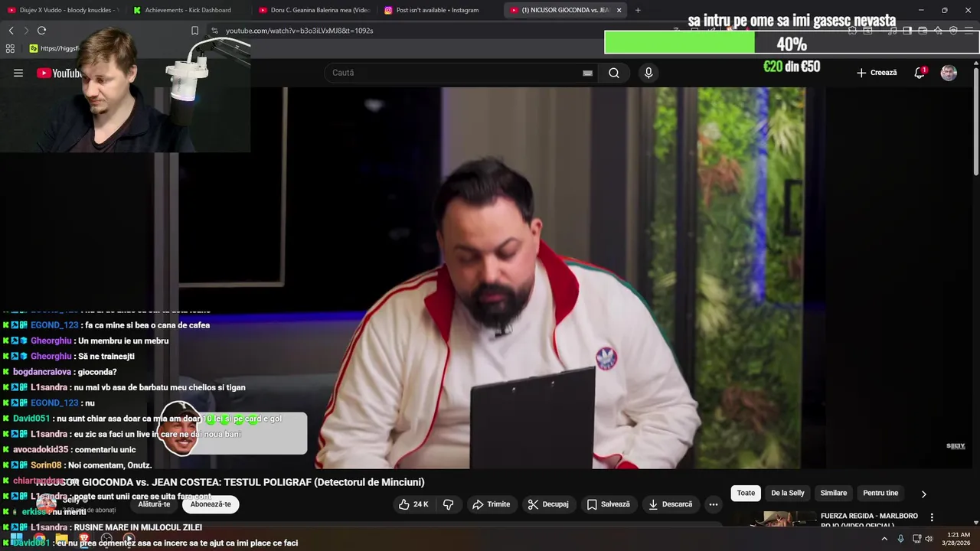The width and height of the screenshot is (980, 551).
Task: Open the apps grid icon in bookmarks bar
Action: (x=10, y=48)
